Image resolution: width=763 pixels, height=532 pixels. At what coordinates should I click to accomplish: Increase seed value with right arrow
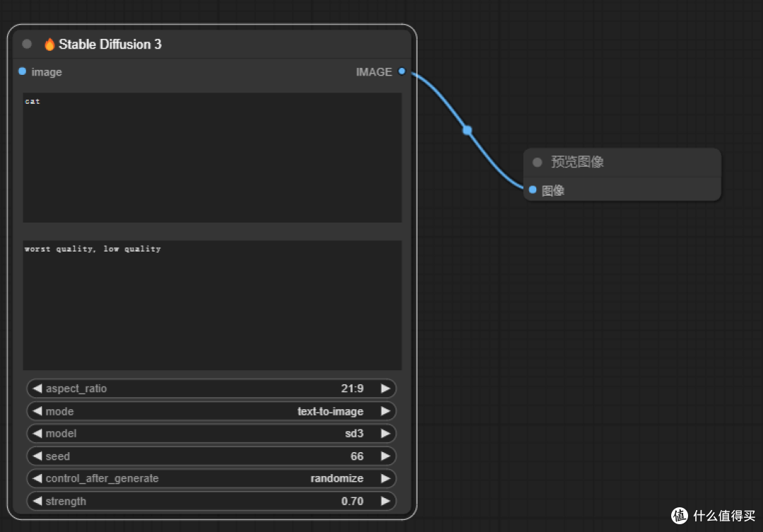tap(386, 456)
